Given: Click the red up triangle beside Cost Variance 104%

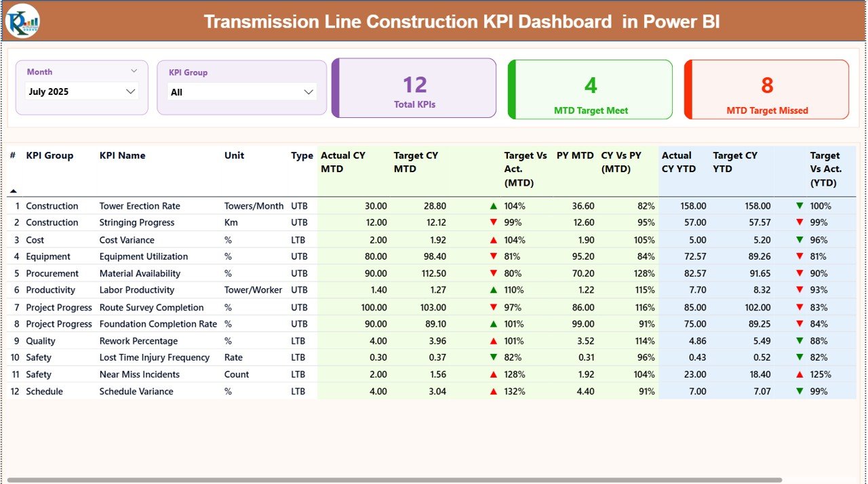Looking at the screenshot, I should [x=494, y=239].
